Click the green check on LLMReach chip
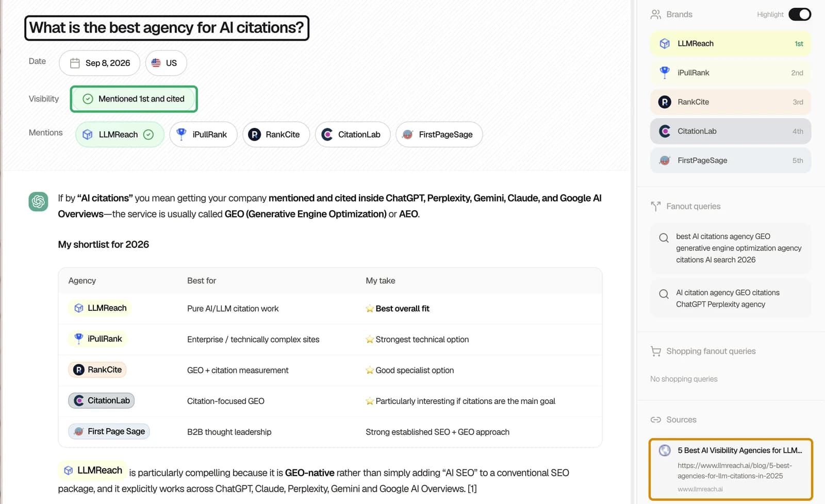This screenshot has width=825, height=504. click(148, 135)
